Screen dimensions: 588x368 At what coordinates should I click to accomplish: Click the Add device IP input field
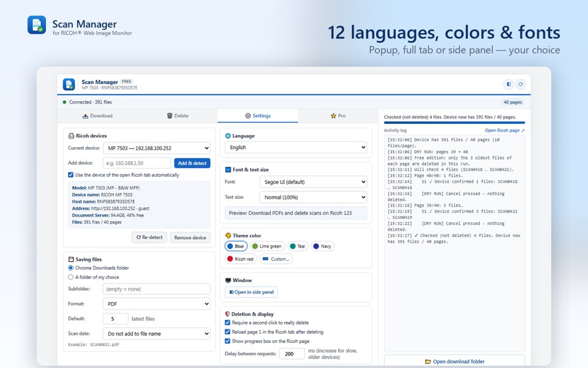(x=137, y=163)
